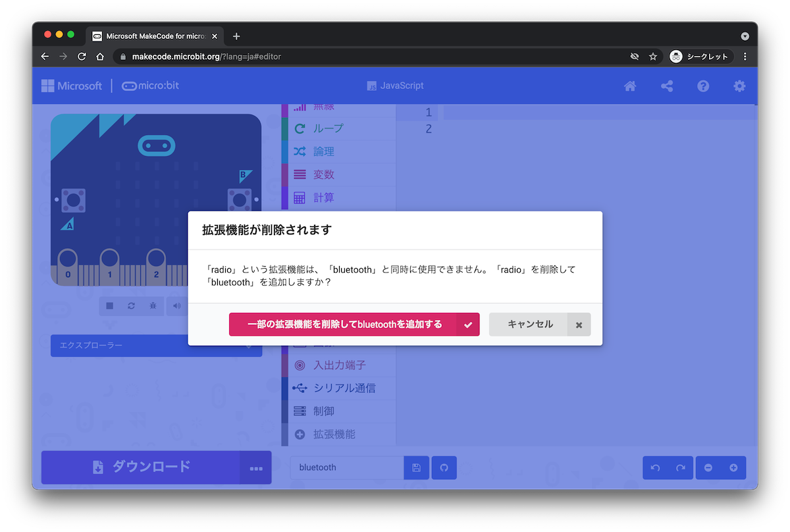Click the share icon in header

(667, 86)
